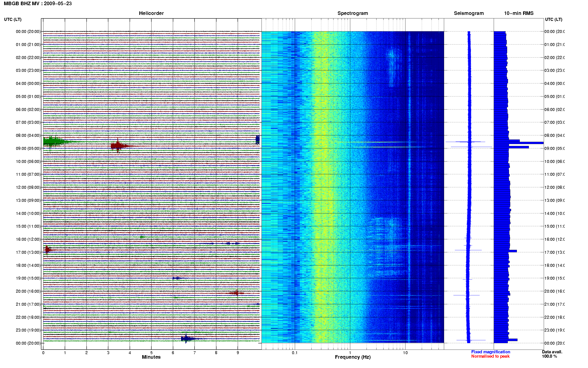Click the '10' frequency tick label

[405, 353]
